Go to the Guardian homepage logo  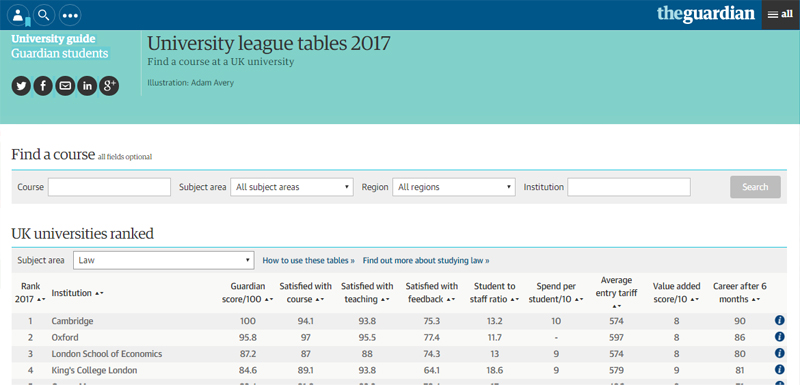coord(706,14)
